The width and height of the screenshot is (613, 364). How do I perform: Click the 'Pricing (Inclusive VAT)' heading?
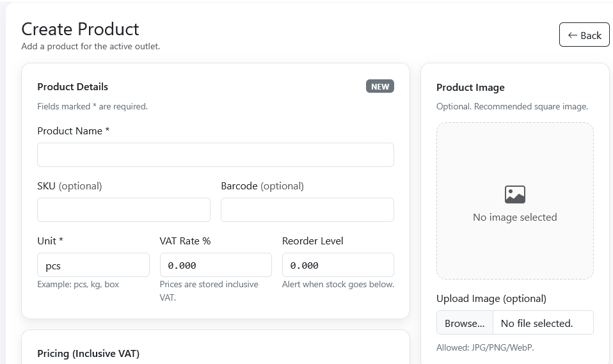click(x=88, y=353)
